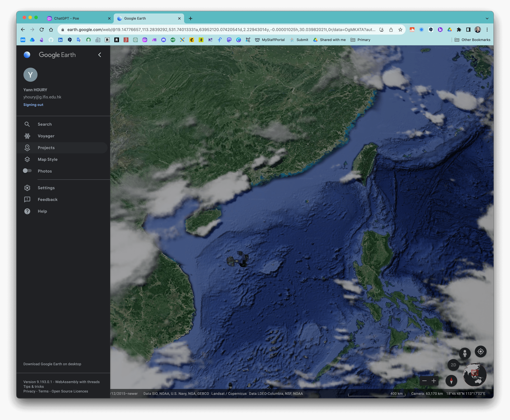The image size is (510, 420).
Task: Open the Terms link
Action: pos(43,391)
